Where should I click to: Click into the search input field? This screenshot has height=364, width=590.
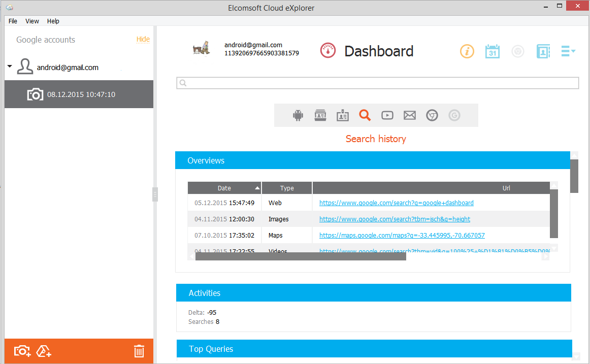click(x=377, y=83)
